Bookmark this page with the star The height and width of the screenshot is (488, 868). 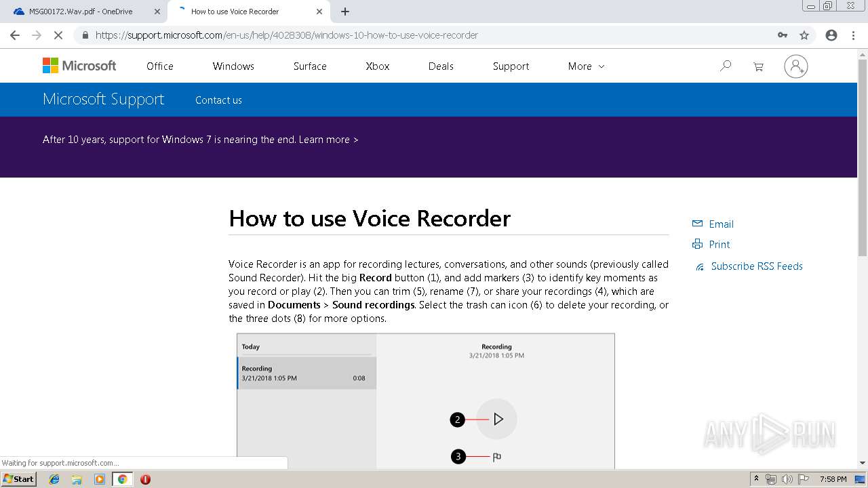click(804, 35)
